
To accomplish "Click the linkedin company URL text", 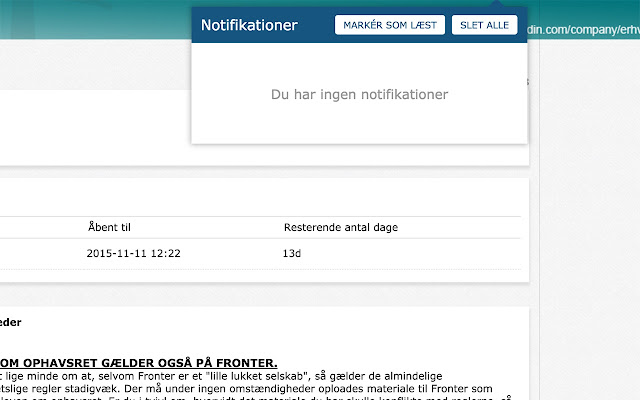I will [583, 29].
